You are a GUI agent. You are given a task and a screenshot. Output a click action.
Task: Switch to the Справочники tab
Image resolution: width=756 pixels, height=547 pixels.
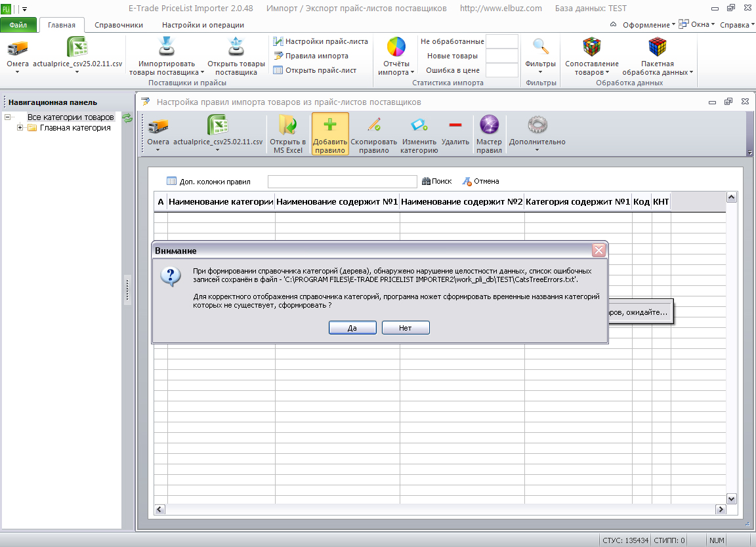(119, 25)
